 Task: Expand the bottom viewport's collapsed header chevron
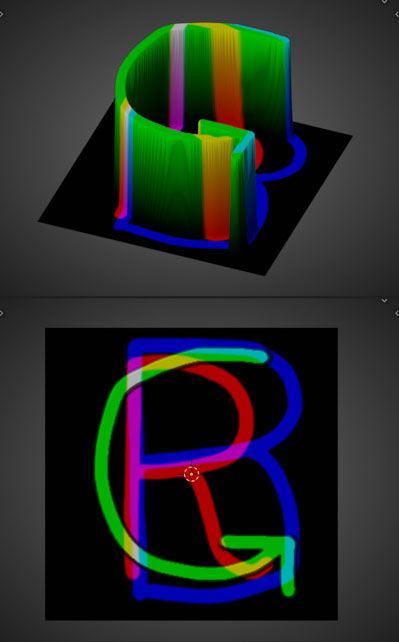tap(384, 301)
